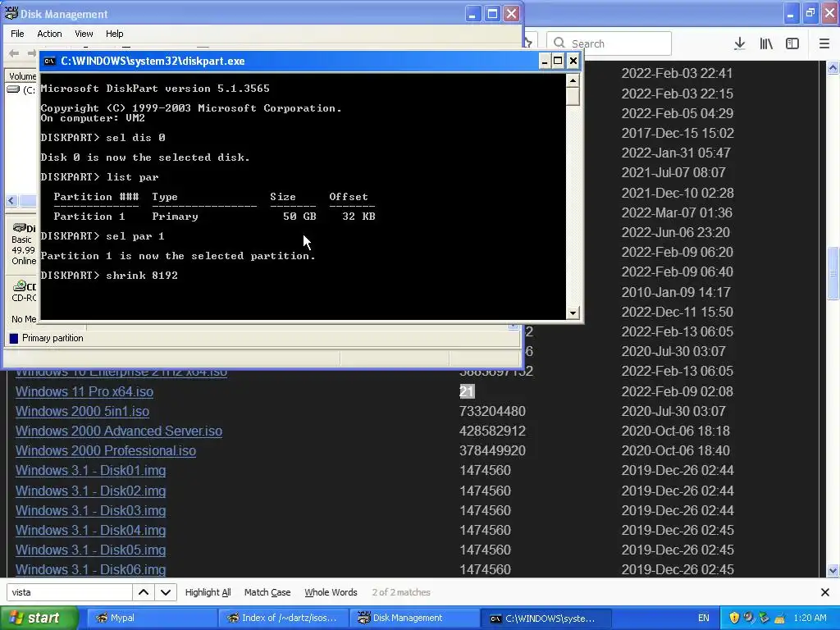Go to previous find match arrow
Image resolution: width=840 pixels, height=630 pixels.
point(144,592)
